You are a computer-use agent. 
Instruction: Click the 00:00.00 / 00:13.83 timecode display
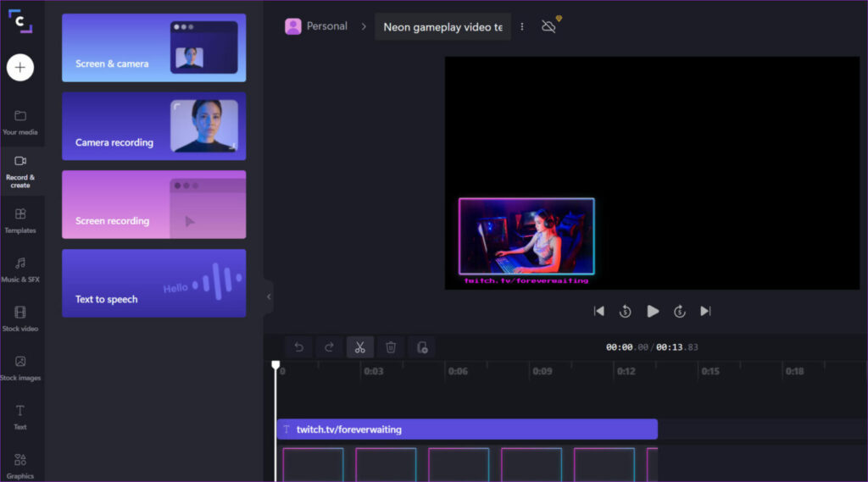(652, 347)
